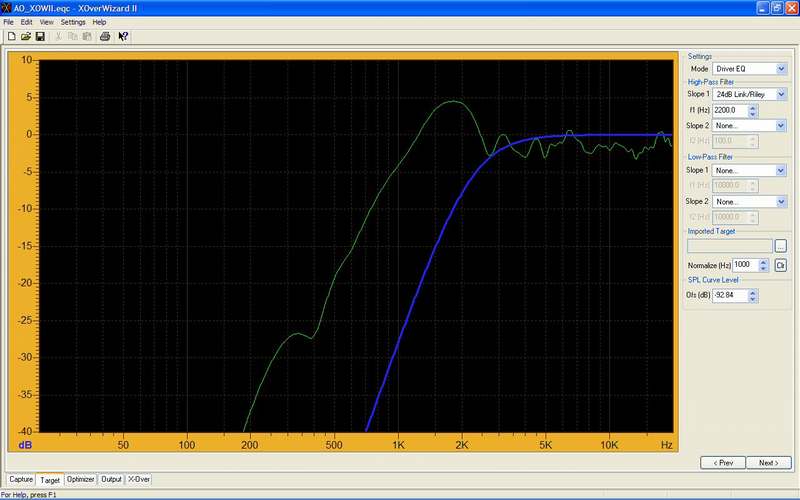Click the Save floppy disk icon
This screenshot has height=500, width=800.
(40, 36)
